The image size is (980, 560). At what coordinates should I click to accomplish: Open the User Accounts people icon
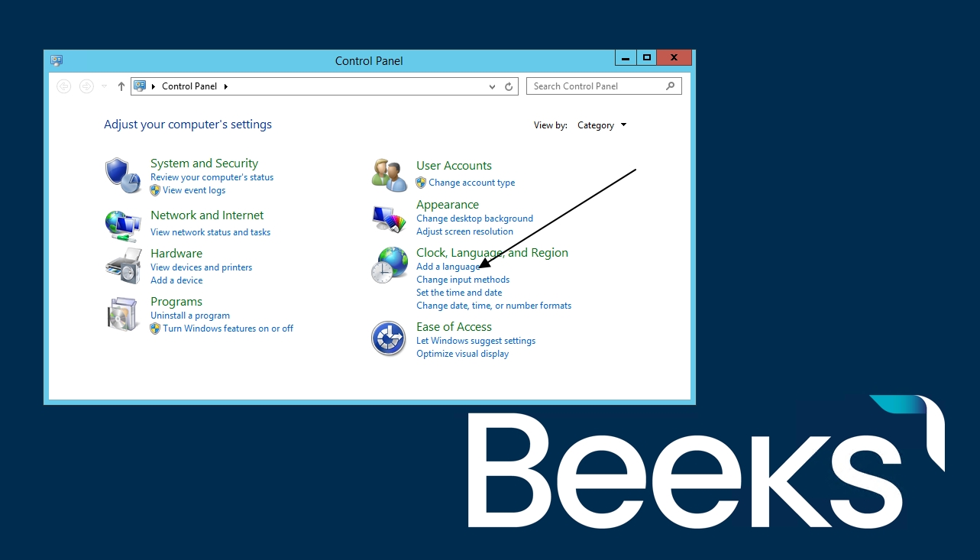[390, 175]
